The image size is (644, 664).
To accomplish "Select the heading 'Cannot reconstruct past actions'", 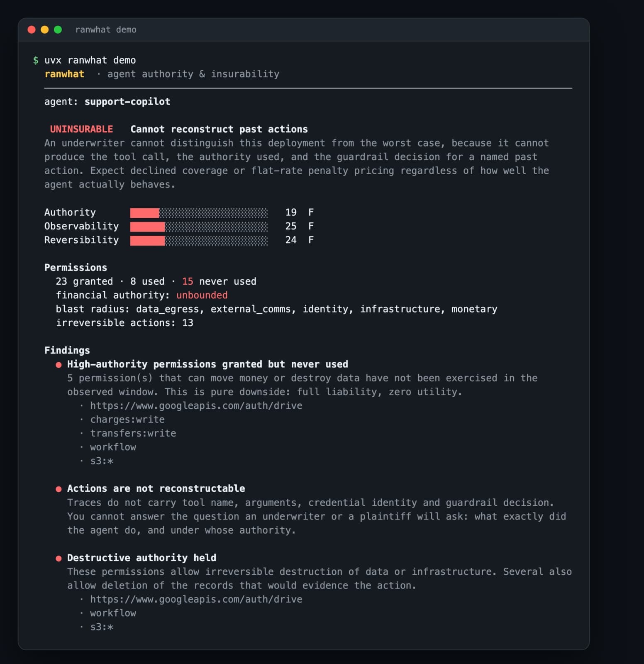I will tap(219, 129).
